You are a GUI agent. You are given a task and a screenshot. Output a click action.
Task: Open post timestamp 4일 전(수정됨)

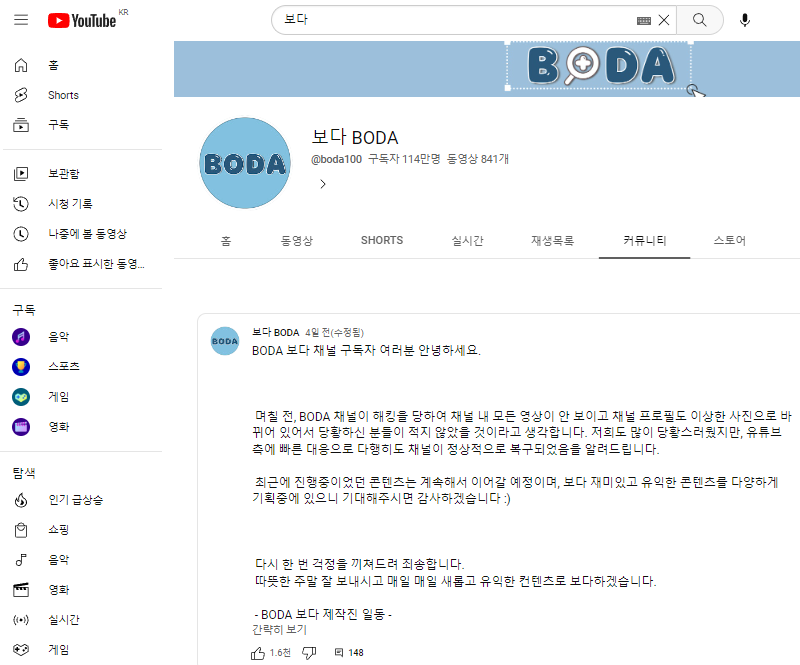(335, 333)
